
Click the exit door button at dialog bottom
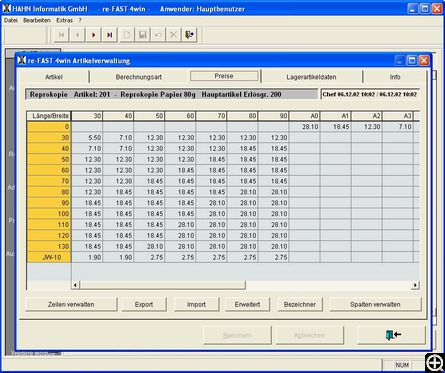pyautogui.click(x=392, y=335)
